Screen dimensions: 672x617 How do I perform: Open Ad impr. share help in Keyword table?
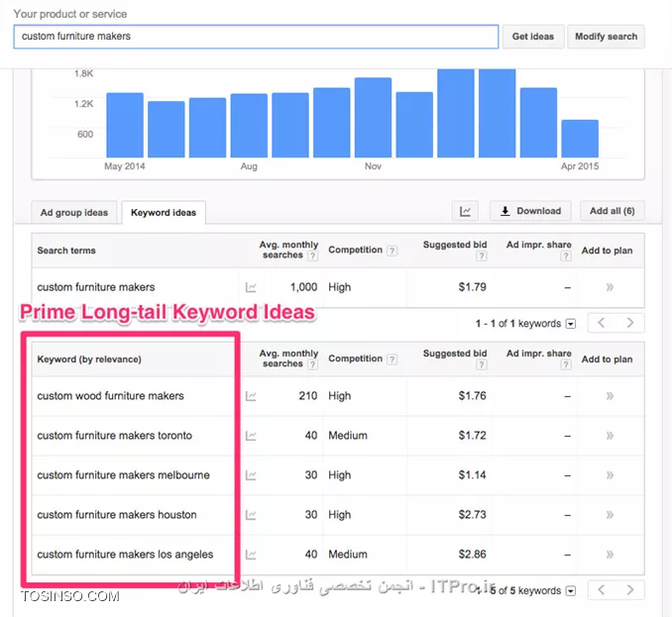point(566,364)
